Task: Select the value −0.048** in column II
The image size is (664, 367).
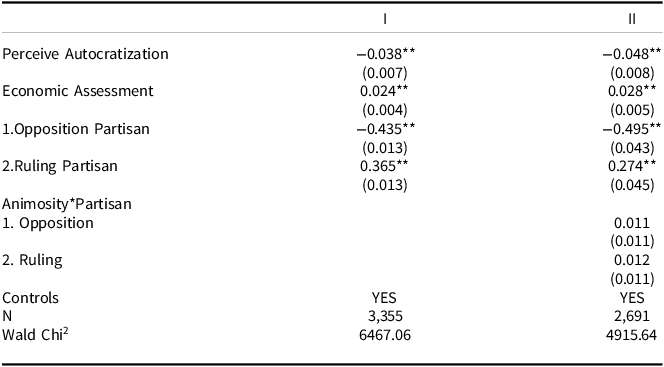Action: (x=631, y=54)
